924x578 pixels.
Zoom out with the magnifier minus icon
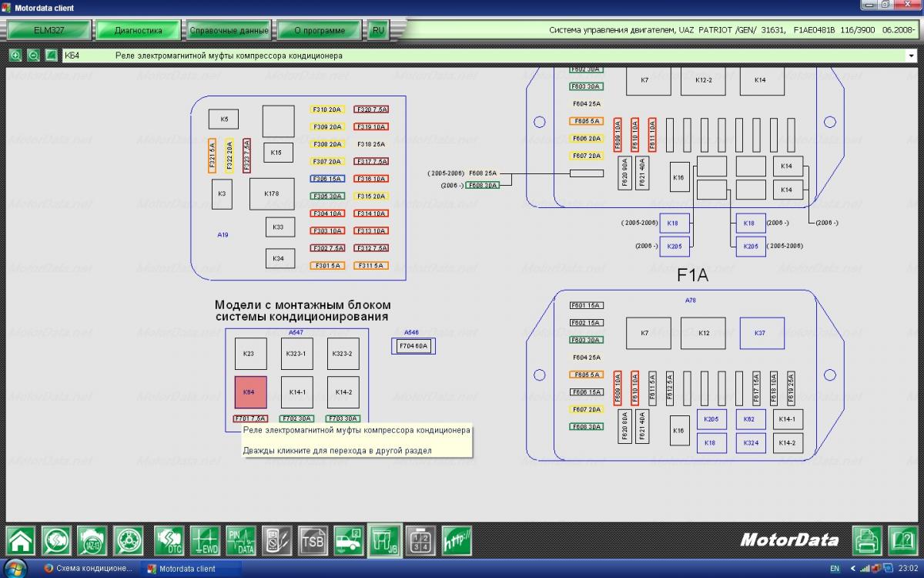pos(33,55)
